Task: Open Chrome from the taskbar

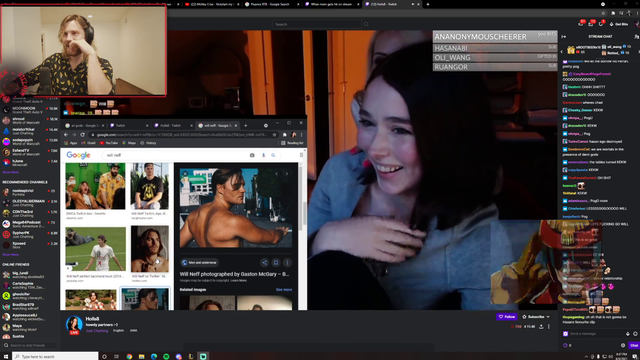Action: click(x=129, y=356)
